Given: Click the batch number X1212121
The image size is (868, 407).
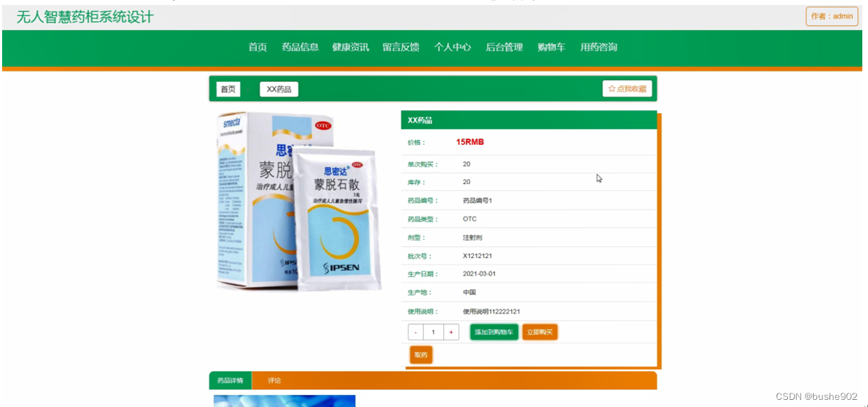Looking at the screenshot, I should [x=478, y=256].
